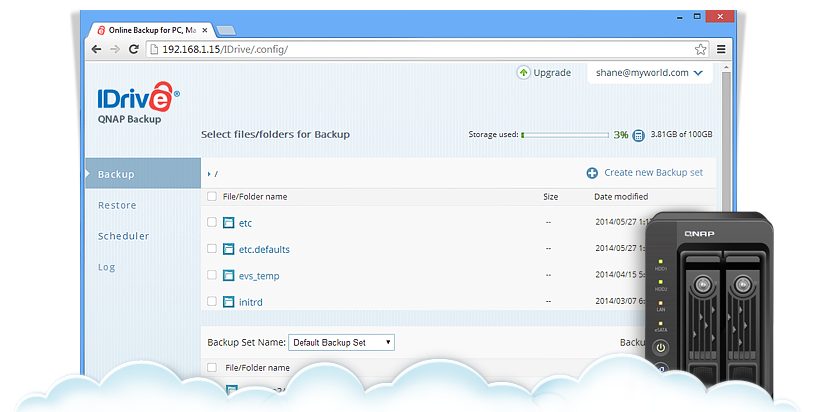Click folder icon of etc.defaults
Viewport: 816px width, 412px height.
228,249
